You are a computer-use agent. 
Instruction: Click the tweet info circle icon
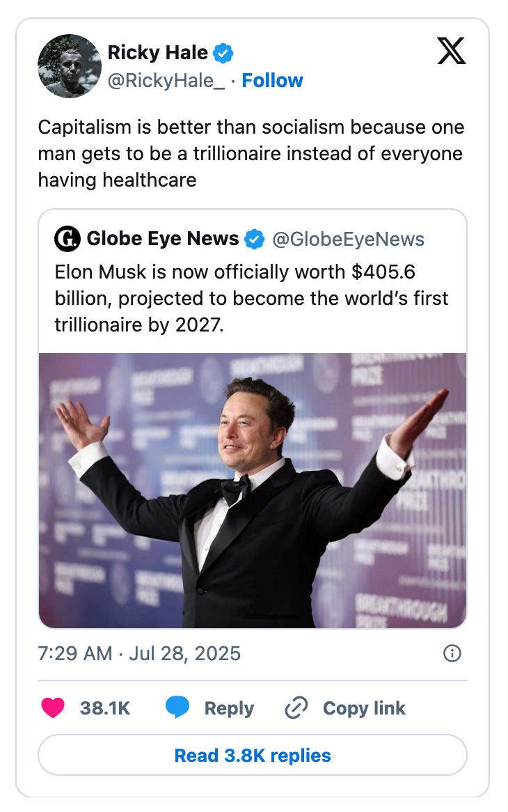click(452, 653)
